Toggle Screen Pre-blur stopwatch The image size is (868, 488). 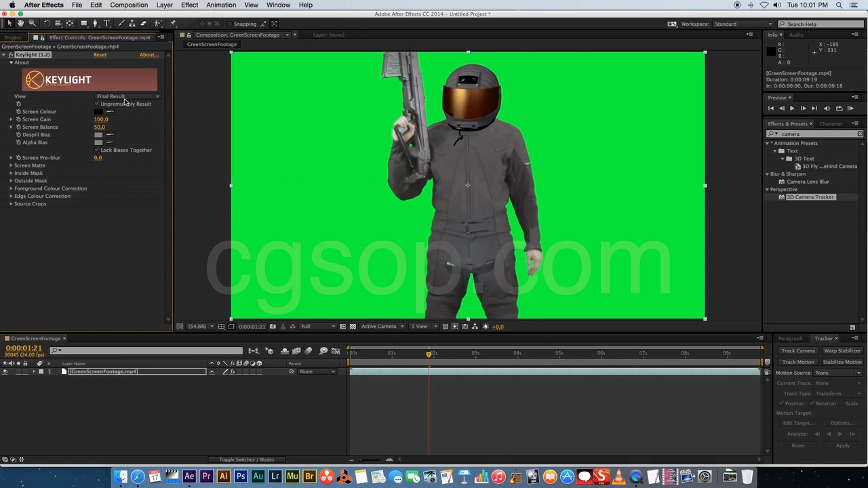click(18, 158)
